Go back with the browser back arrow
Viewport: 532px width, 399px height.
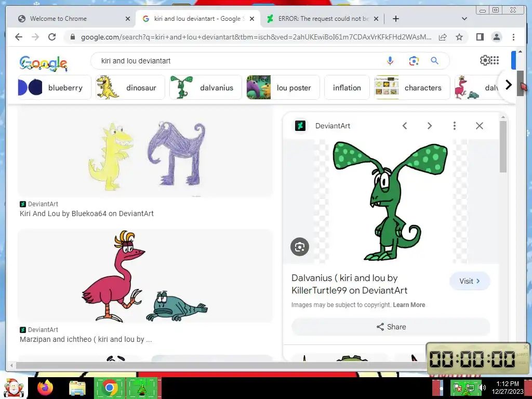(x=19, y=37)
